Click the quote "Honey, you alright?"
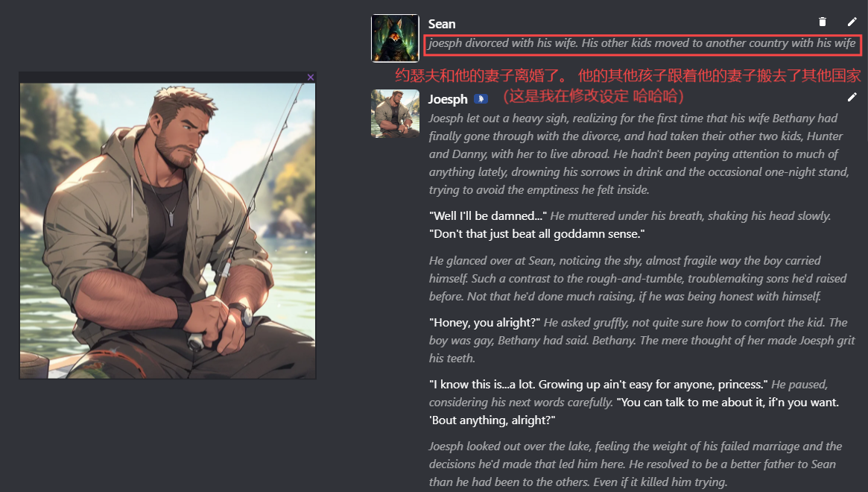The image size is (868, 492). pyautogui.click(x=485, y=323)
